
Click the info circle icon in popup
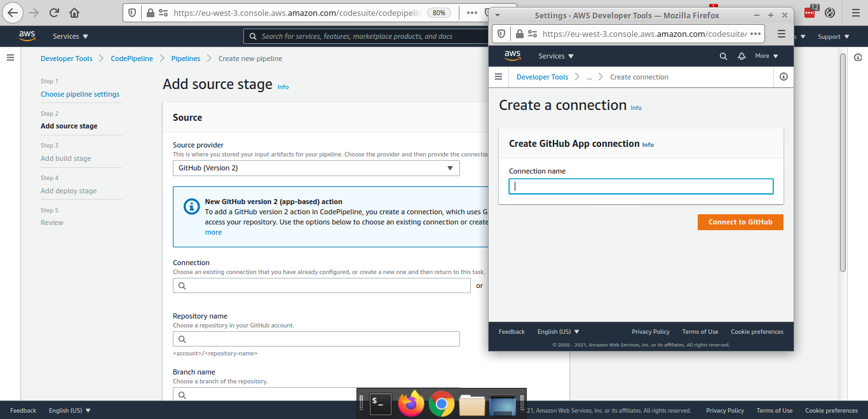(x=783, y=77)
